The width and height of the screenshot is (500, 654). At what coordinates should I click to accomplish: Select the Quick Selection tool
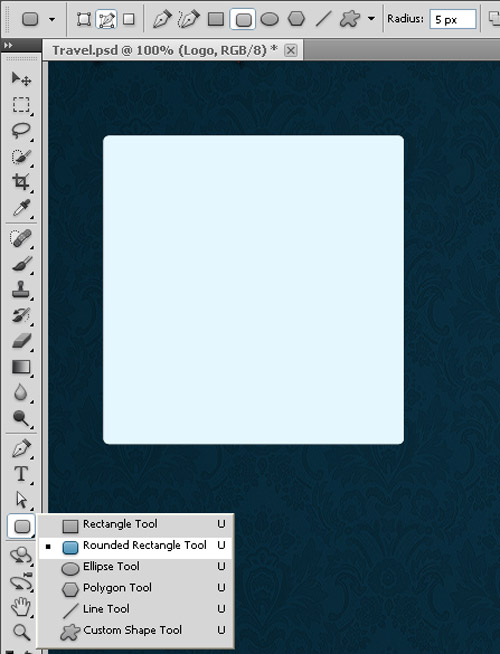[x=21, y=156]
